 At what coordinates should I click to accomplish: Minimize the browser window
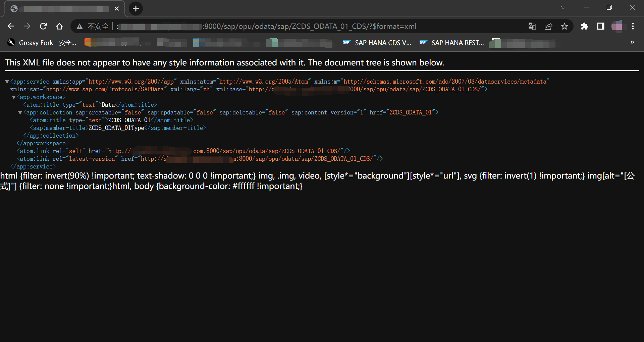[586, 7]
